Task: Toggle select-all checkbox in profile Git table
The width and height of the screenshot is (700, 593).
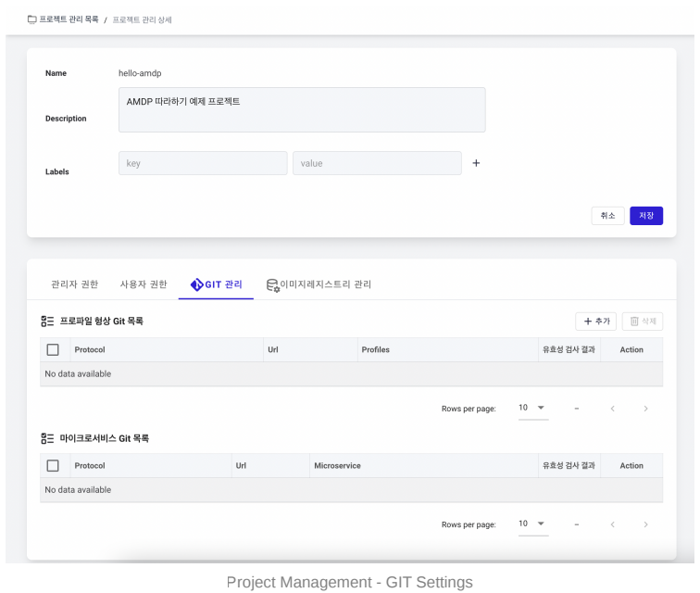Action: point(53,349)
